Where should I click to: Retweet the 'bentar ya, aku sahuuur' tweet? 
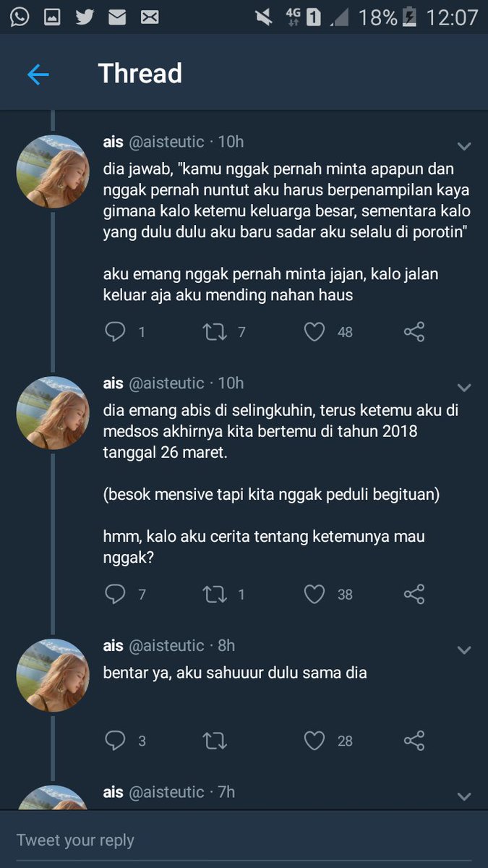(x=215, y=741)
